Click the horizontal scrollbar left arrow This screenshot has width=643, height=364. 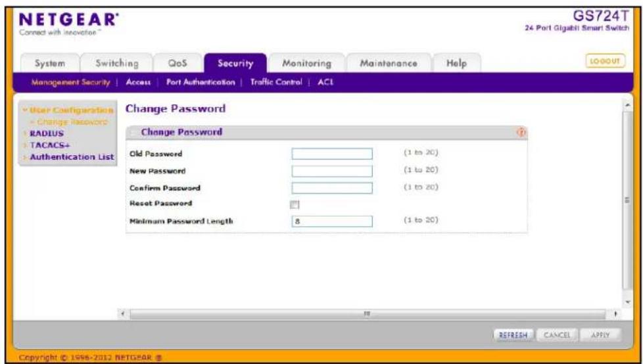[x=123, y=314]
